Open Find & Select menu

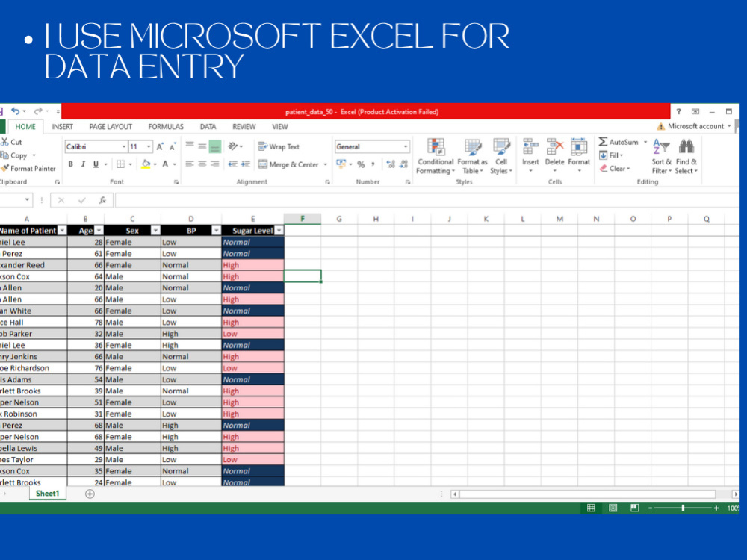686,157
